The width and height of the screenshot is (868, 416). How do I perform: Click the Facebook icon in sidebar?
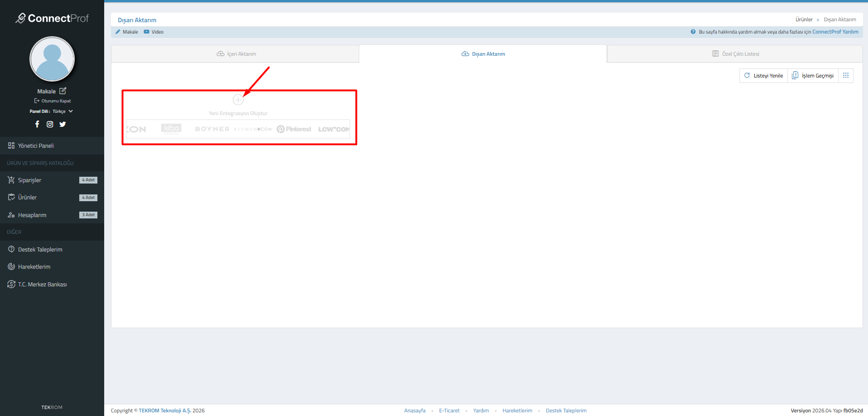coord(37,124)
